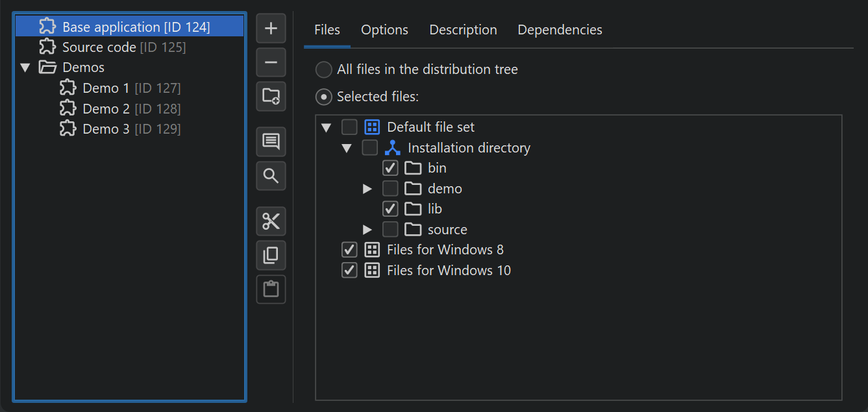
Task: Click the comment icon in toolbar
Action: [x=271, y=141]
